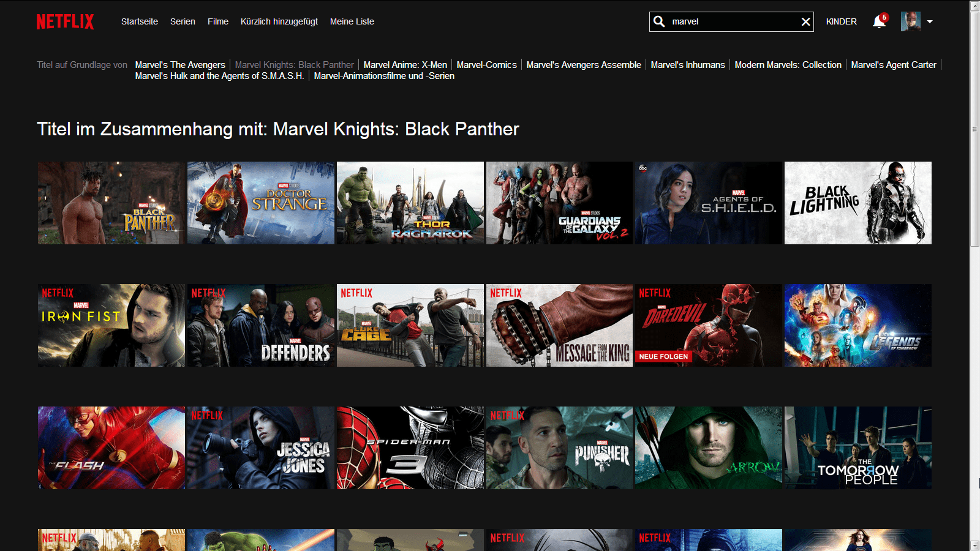980x551 pixels.
Task: Select Marvel's Agent Carter suggestion
Action: (894, 65)
